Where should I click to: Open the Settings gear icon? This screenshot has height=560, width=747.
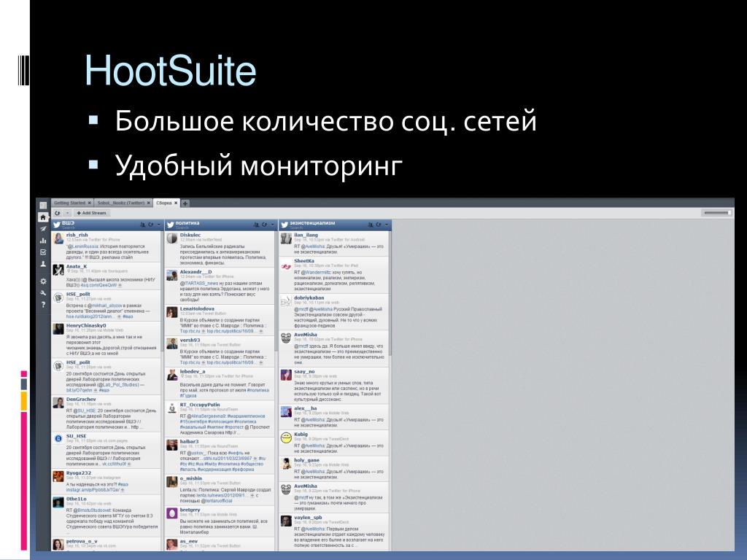[43, 281]
